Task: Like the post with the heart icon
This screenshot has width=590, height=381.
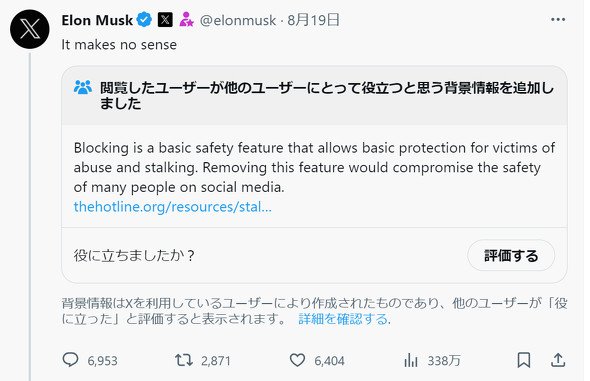Action: [x=297, y=360]
